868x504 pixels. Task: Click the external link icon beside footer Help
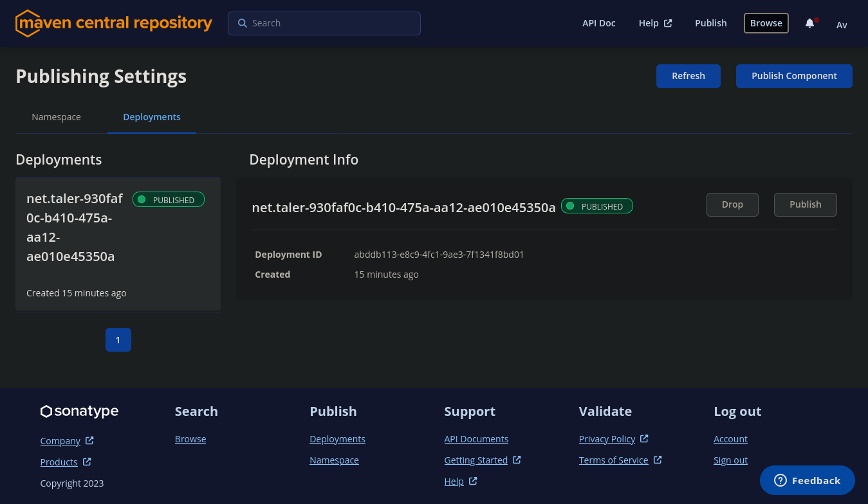coord(473,481)
